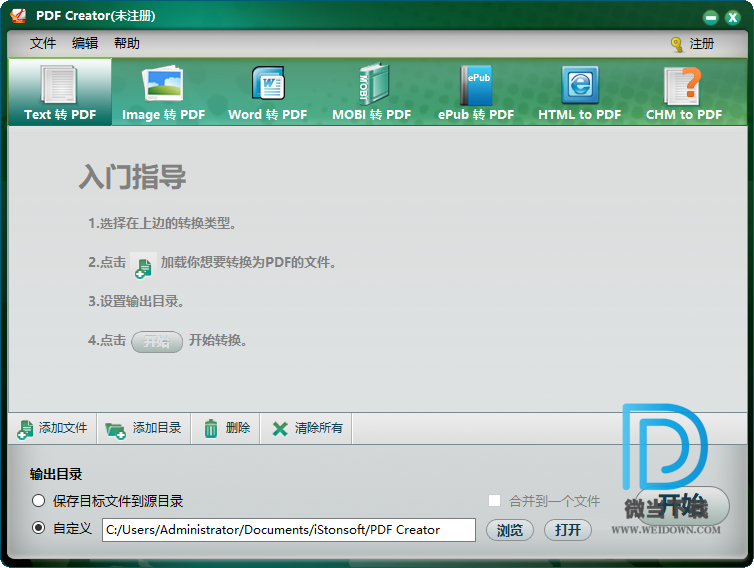Open the 帮助 menu

coord(127,43)
